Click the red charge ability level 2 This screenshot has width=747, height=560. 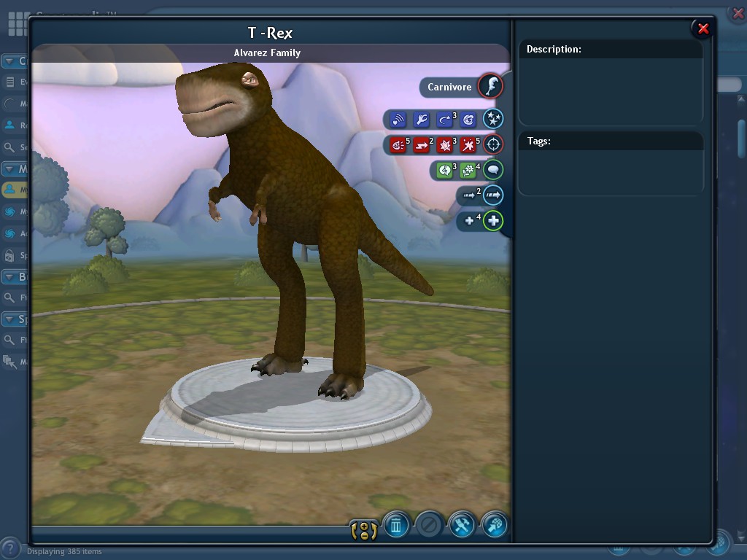[422, 144]
